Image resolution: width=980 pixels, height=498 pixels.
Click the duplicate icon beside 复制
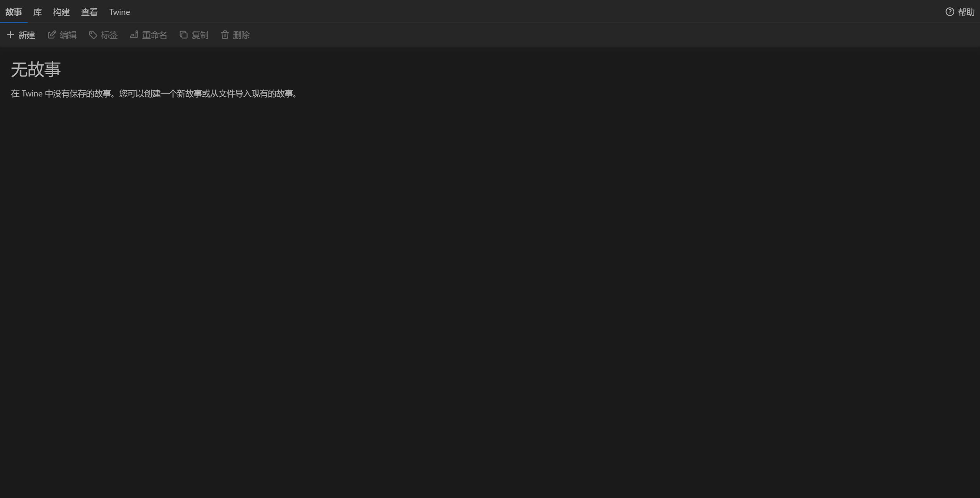183,35
